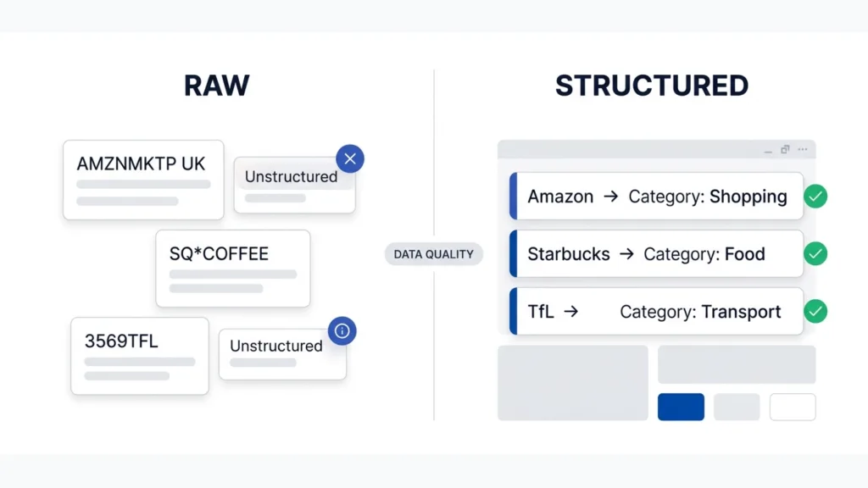Click the arrow next to Starbucks
868x488 pixels.
coord(626,254)
